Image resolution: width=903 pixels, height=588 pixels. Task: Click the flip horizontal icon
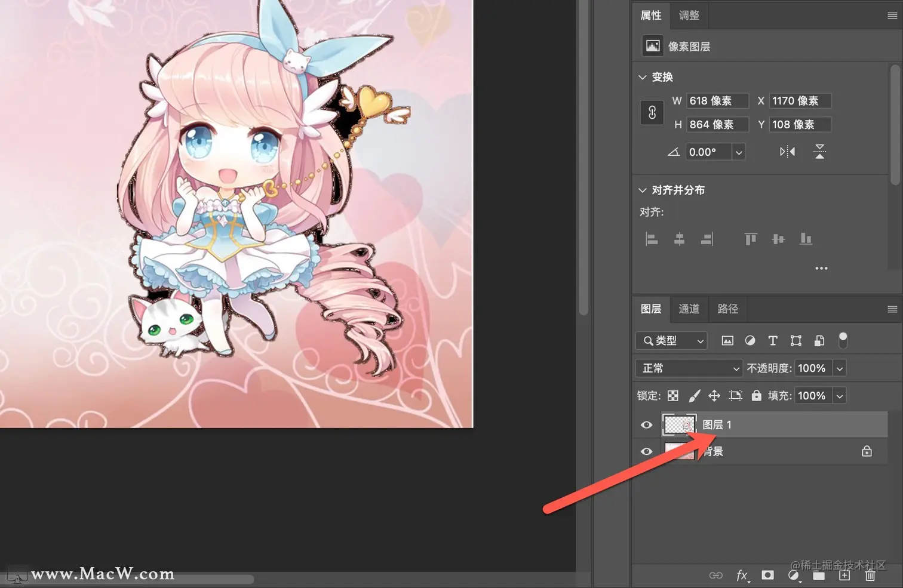click(787, 152)
